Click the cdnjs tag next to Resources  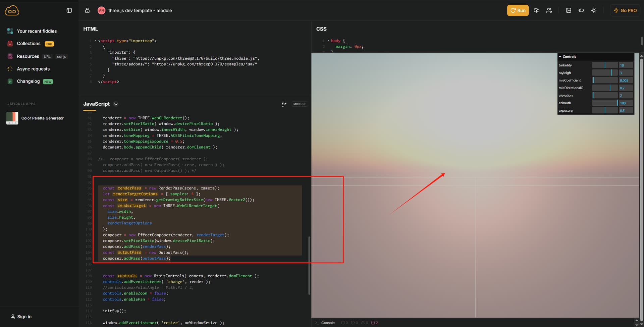pyautogui.click(x=62, y=57)
